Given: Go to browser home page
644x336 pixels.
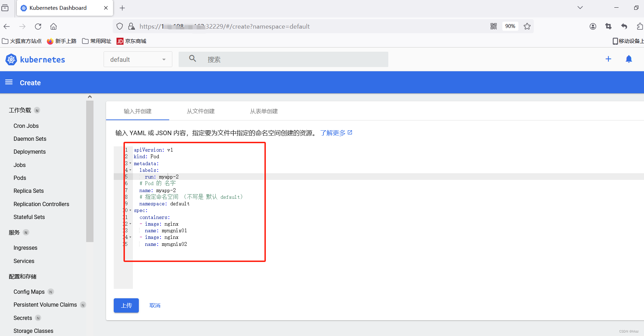Looking at the screenshot, I should [x=53, y=27].
